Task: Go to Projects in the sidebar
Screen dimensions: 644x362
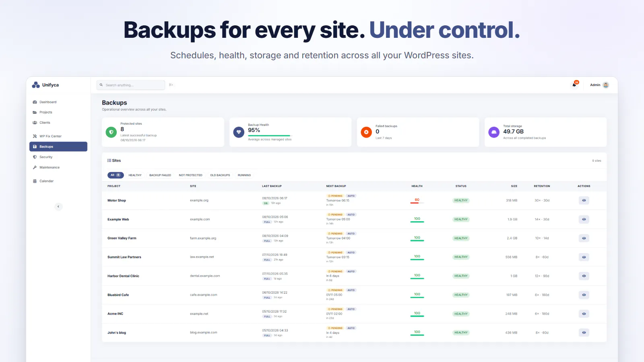Action: (x=58, y=112)
